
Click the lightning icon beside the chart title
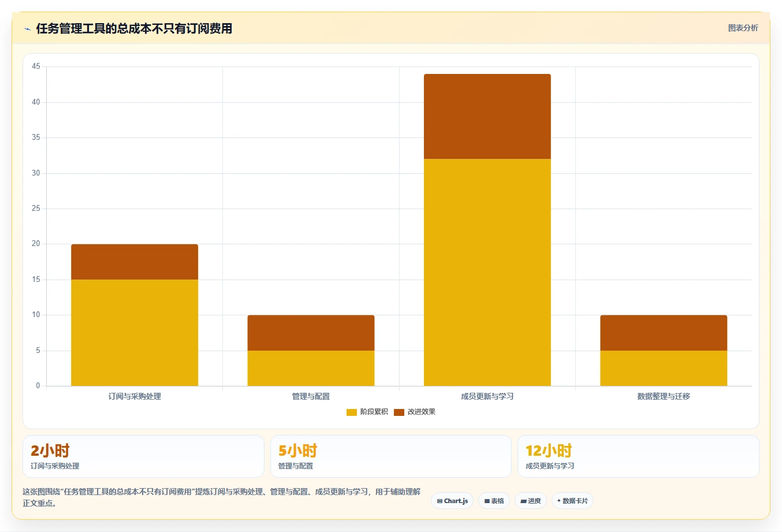(27, 29)
